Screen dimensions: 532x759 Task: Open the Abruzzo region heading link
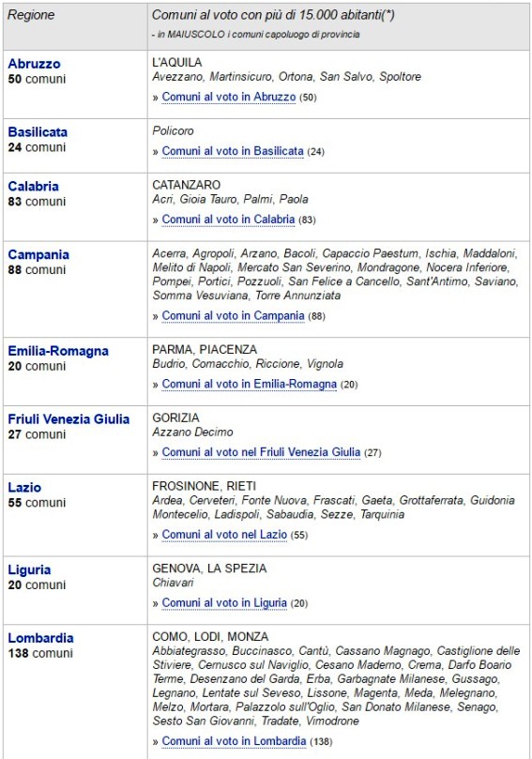pos(34,64)
